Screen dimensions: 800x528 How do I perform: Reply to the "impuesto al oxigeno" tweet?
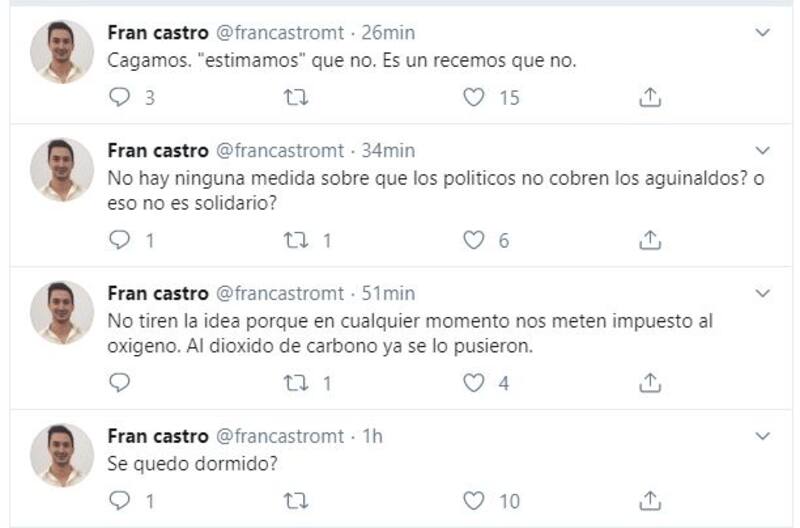[x=120, y=383]
